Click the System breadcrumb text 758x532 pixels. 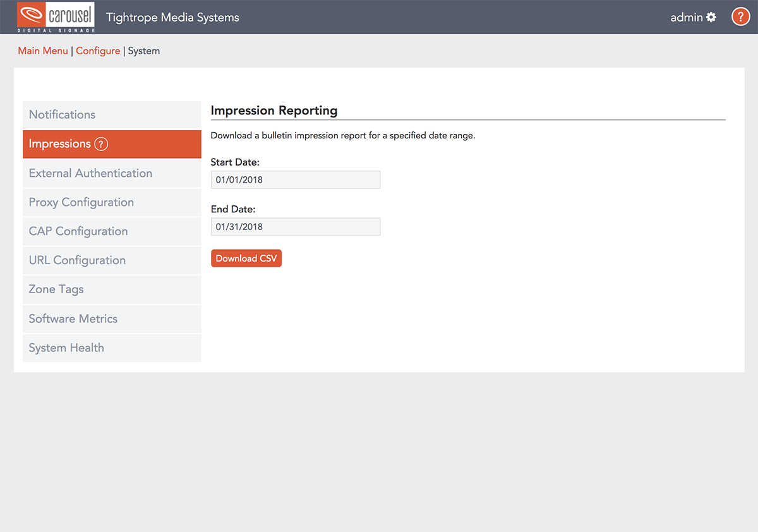pyautogui.click(x=143, y=51)
